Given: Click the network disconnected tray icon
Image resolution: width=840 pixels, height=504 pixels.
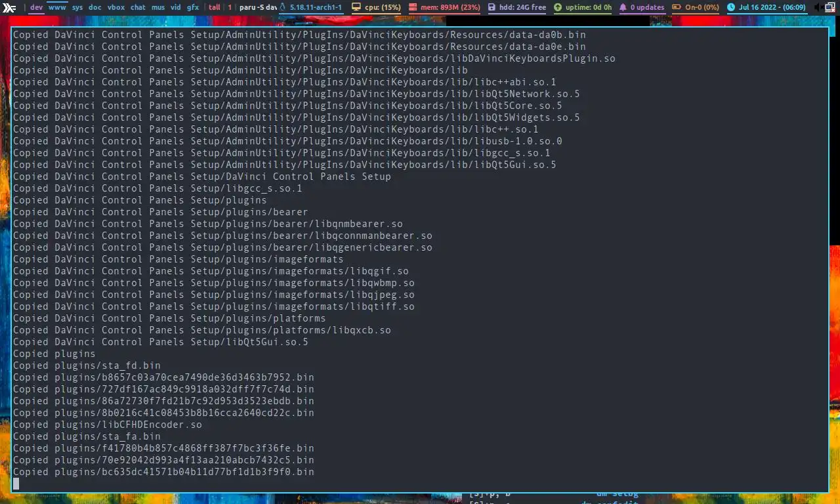Looking at the screenshot, I should click(x=831, y=8).
